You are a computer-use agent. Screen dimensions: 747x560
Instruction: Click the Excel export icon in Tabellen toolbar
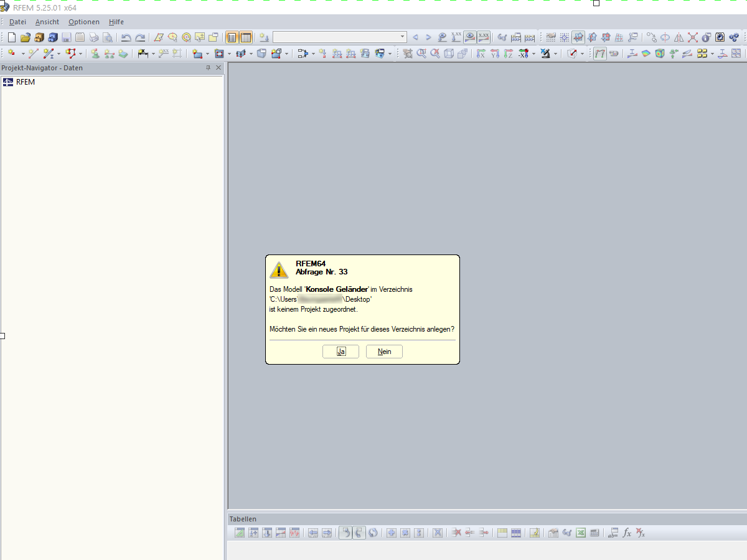[x=581, y=533]
